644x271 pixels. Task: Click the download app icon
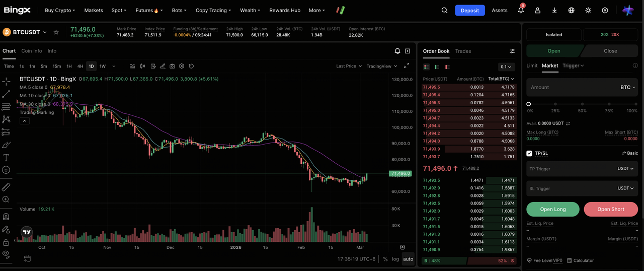coord(554,11)
